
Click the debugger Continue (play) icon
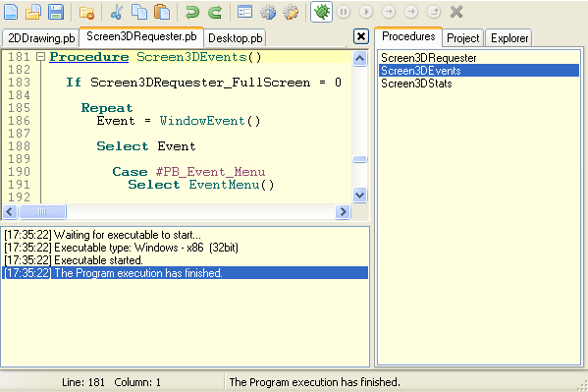(x=366, y=12)
